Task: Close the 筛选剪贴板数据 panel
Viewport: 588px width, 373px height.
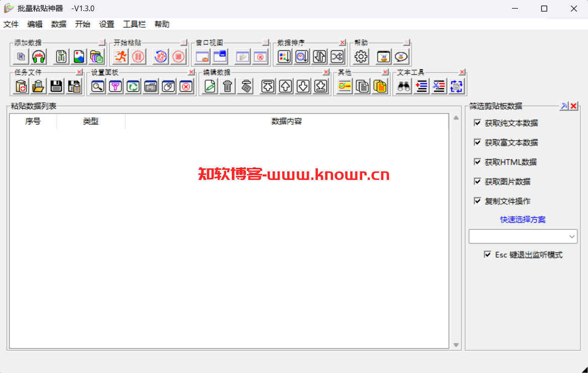Action: pyautogui.click(x=573, y=106)
